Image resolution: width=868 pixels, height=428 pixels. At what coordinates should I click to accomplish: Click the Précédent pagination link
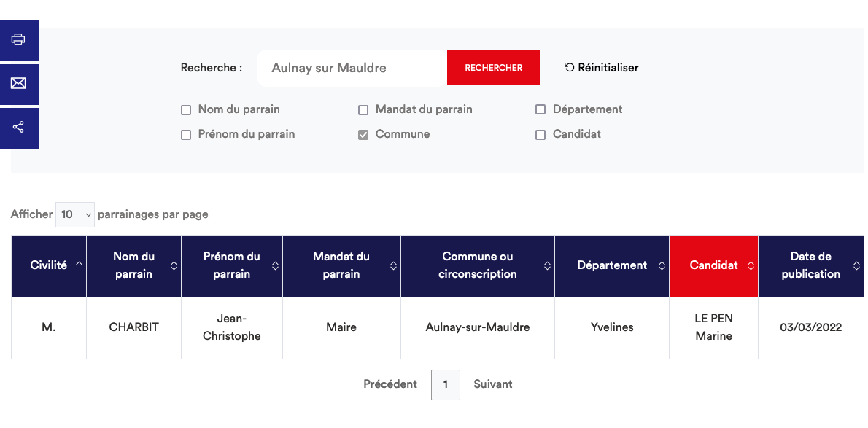pos(390,384)
